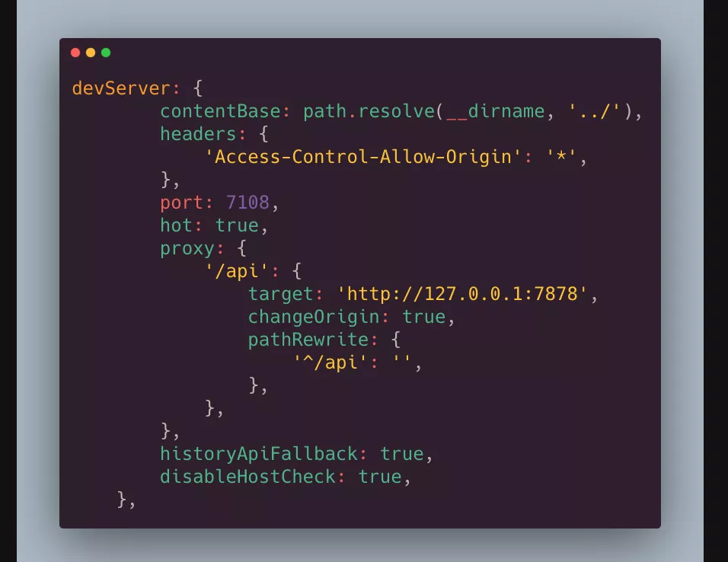Image resolution: width=728 pixels, height=562 pixels.
Task: Click the proxy property name
Action: point(187,248)
